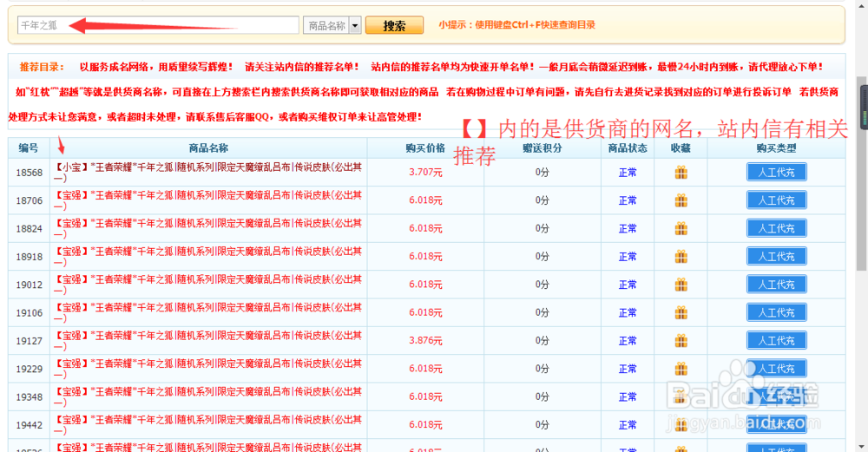Click the item number 18568
This screenshot has width=868, height=452.
29,173
